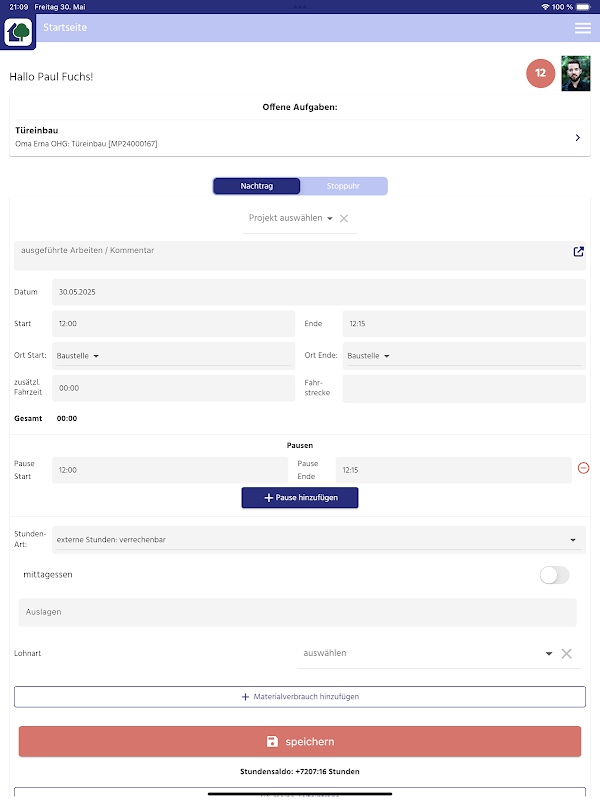Viewport: 600px width, 800px height.
Task: Select the Nachtrag tab
Action: click(256, 186)
